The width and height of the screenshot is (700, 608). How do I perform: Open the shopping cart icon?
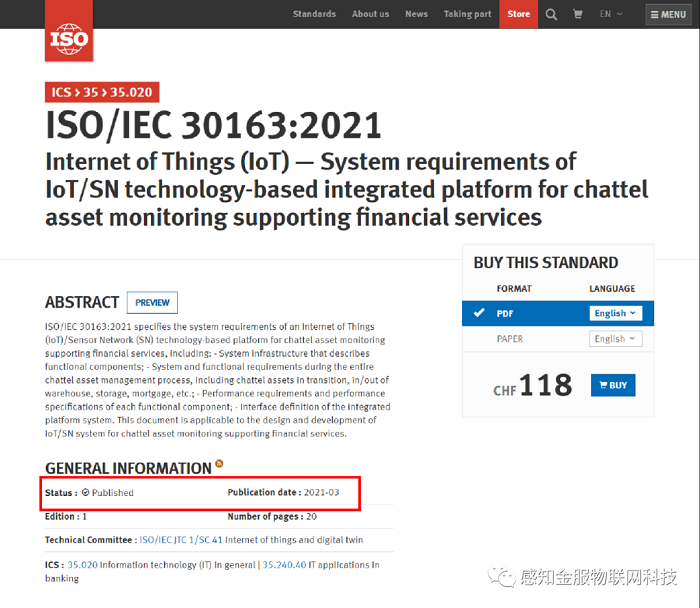[578, 14]
